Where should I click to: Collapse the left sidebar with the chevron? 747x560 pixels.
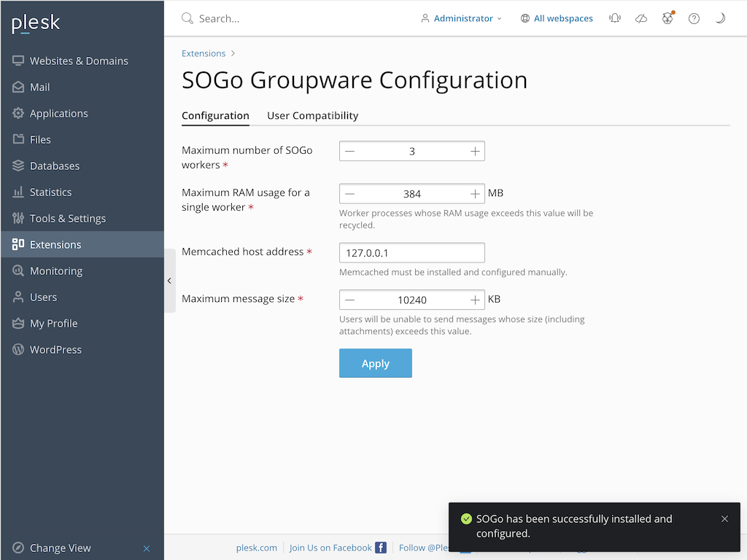pyautogui.click(x=169, y=280)
